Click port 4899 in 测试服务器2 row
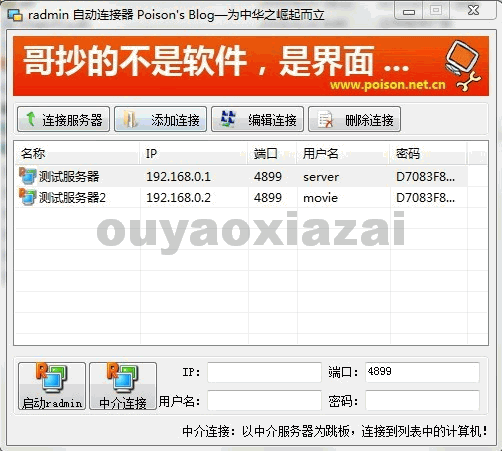Viewport: 502px width, 451px height. (x=268, y=198)
